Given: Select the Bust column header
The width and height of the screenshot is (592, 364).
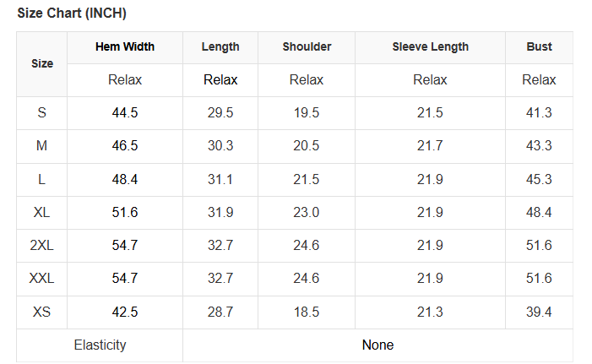Looking at the screenshot, I should [x=539, y=47].
